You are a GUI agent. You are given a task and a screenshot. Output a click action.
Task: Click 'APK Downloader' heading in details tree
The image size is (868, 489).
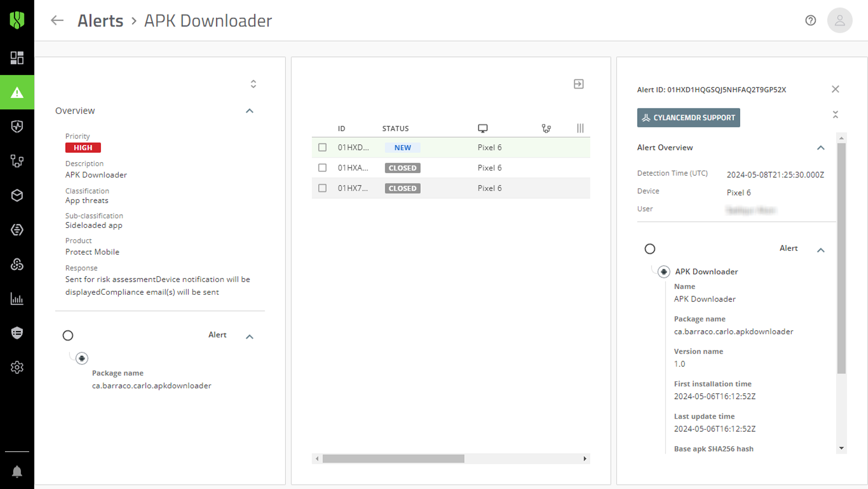pos(706,272)
